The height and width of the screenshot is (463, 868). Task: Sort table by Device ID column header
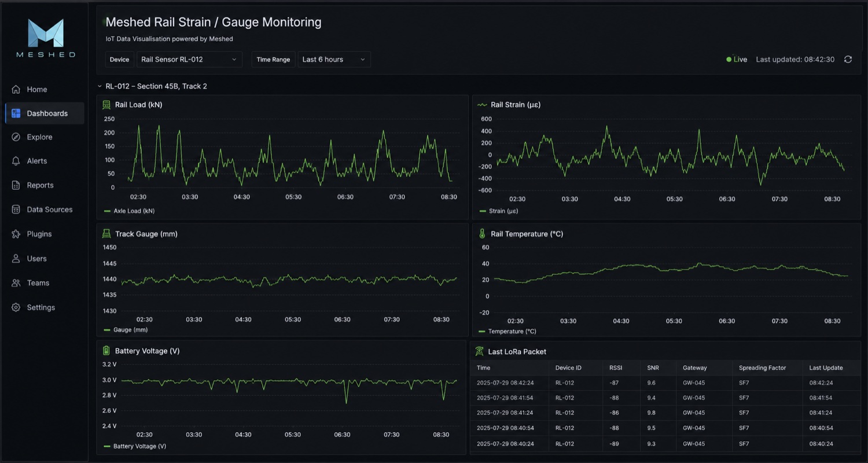(x=568, y=368)
